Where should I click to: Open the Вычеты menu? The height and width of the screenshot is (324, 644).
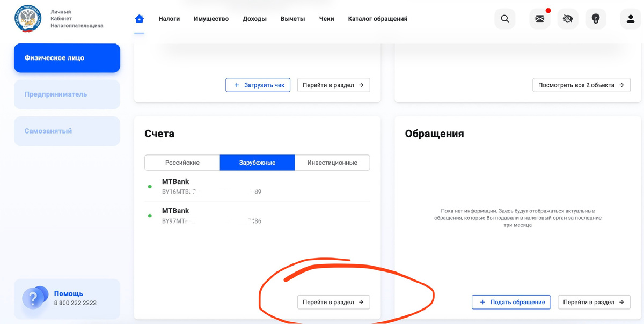[x=292, y=19]
